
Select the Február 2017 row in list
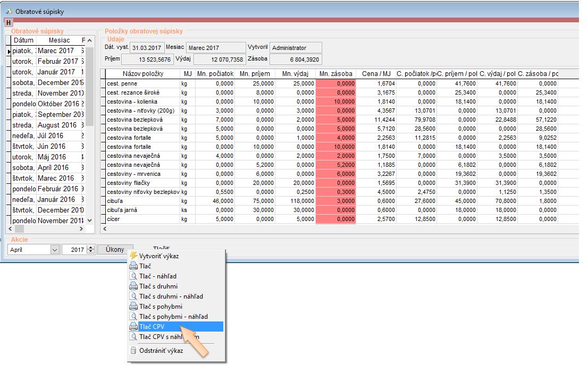(x=57, y=61)
